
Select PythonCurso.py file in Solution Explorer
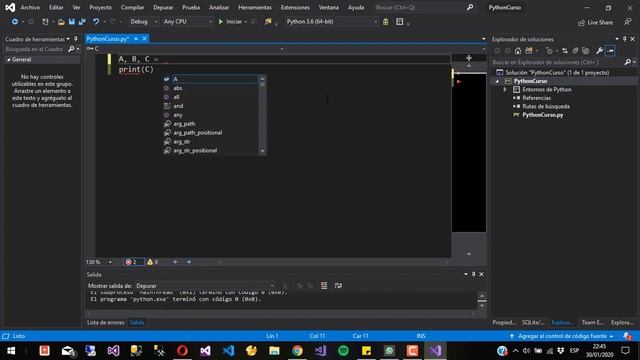542,115
